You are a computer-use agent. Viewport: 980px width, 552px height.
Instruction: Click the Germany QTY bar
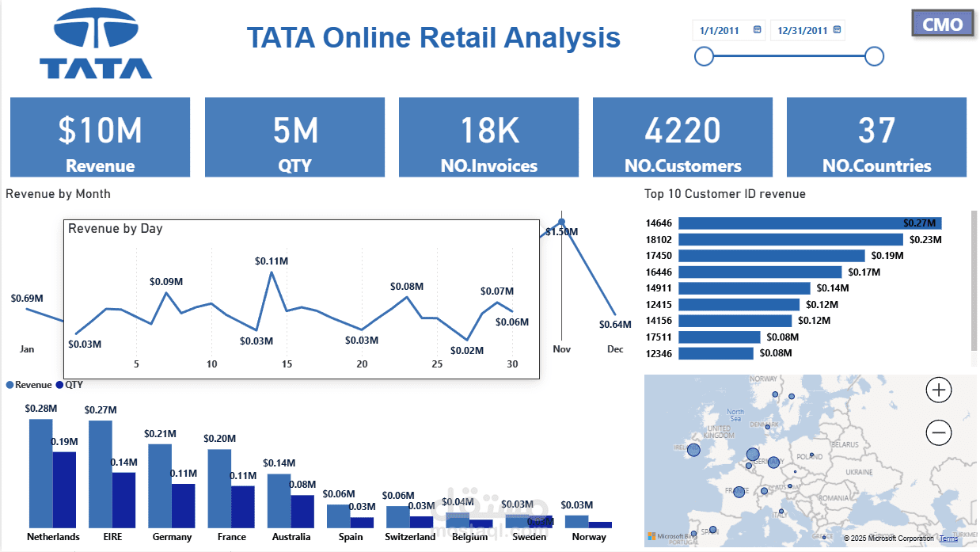(x=183, y=506)
